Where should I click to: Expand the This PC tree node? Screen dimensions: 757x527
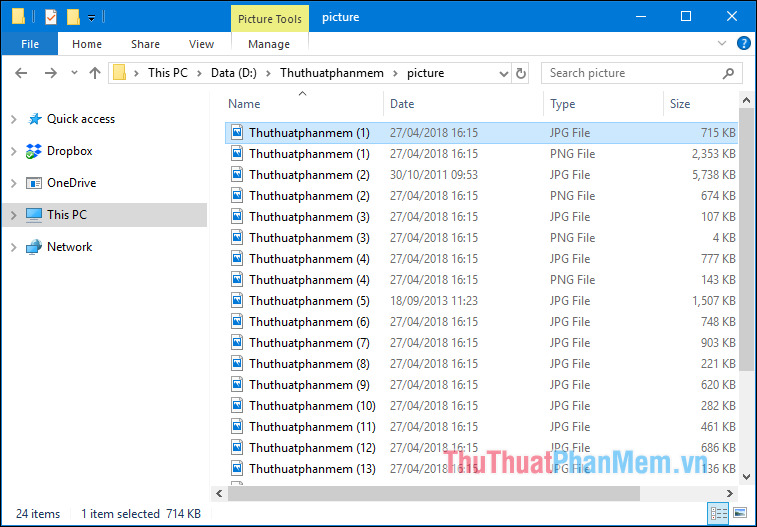click(x=14, y=215)
